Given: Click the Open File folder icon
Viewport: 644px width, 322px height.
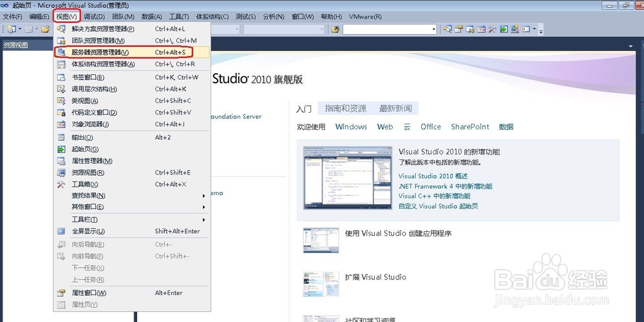Looking at the screenshot, I should (x=45, y=29).
